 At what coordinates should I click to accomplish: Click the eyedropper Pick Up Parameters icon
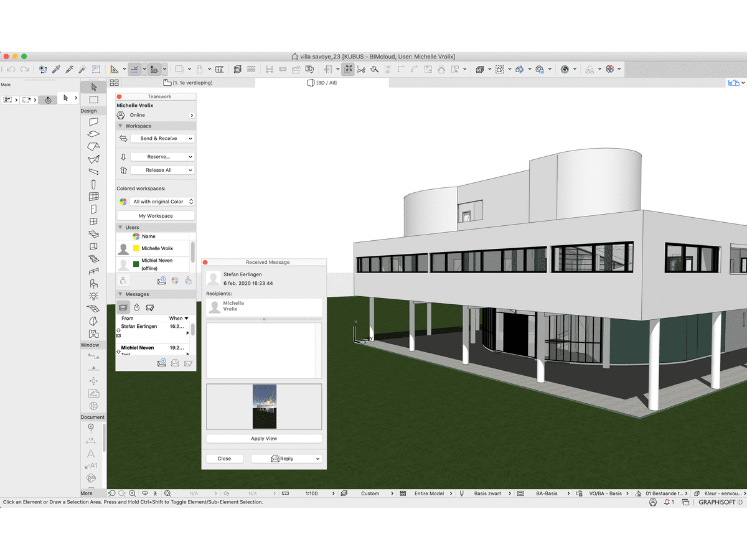pos(56,69)
